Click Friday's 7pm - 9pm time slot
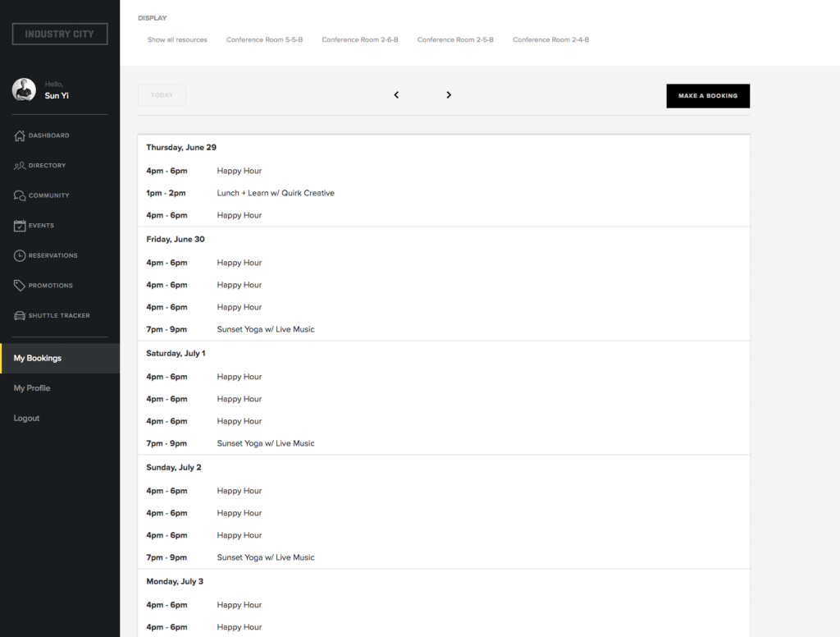 [x=167, y=329]
